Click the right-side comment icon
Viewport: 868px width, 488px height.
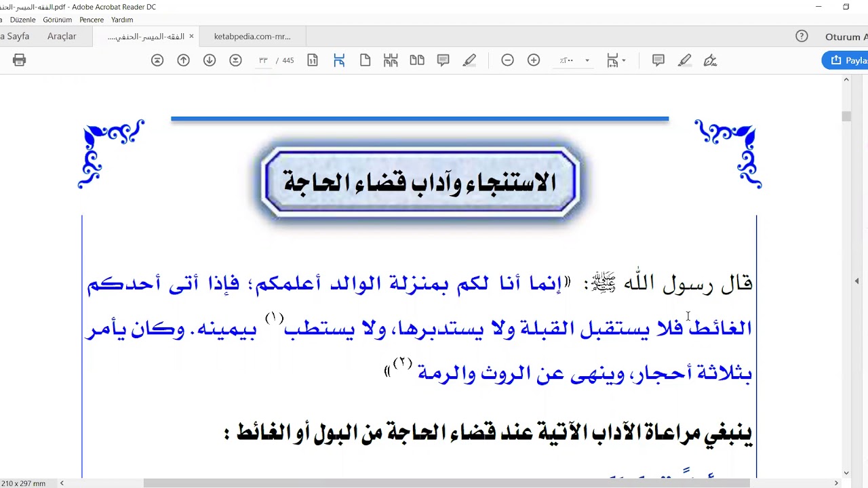point(658,60)
